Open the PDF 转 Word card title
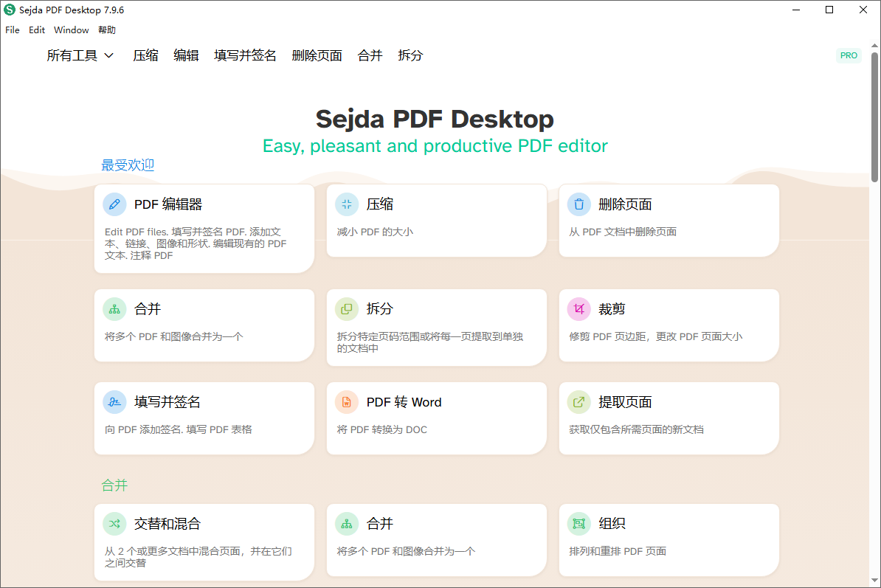The image size is (881, 588). 404,402
